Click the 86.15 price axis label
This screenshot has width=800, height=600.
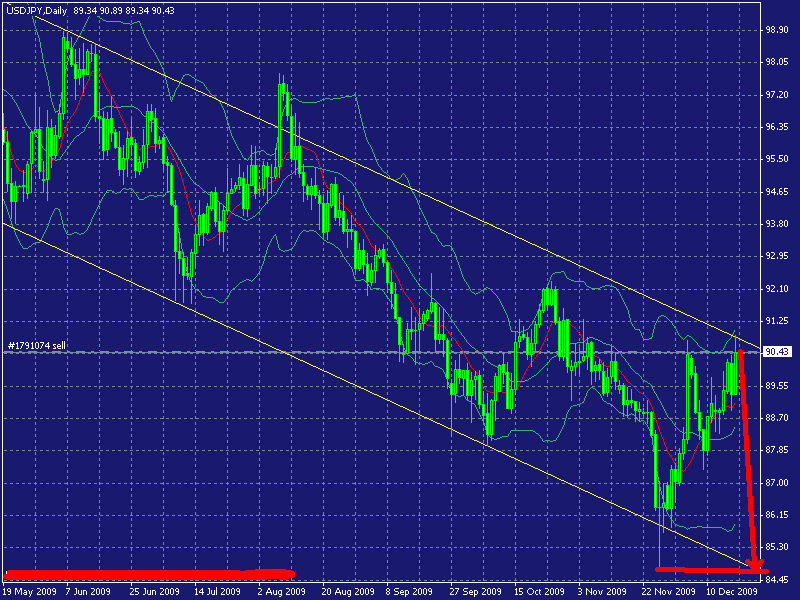[x=777, y=515]
